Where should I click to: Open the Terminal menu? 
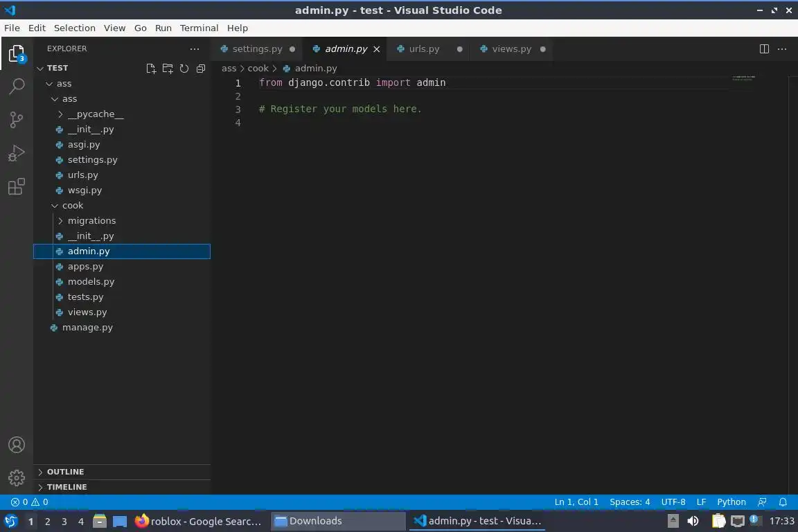coord(199,28)
